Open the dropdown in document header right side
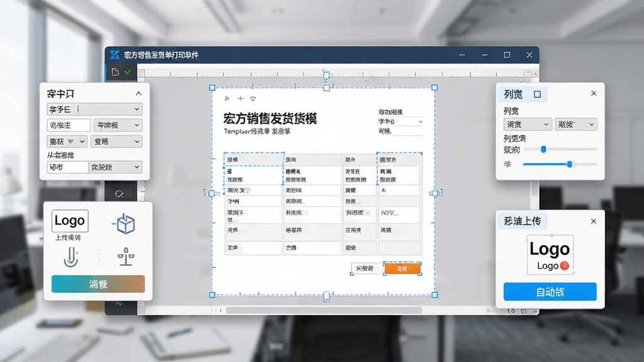 point(401,121)
